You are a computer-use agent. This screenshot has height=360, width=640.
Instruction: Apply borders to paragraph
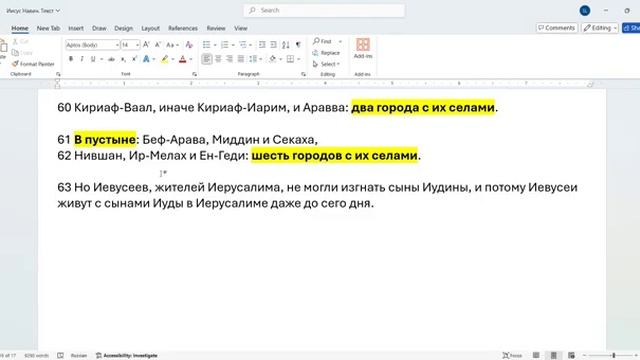click(x=290, y=59)
